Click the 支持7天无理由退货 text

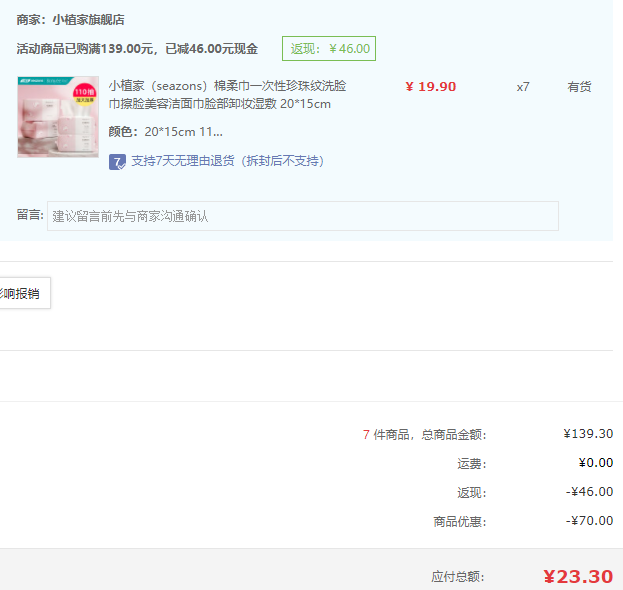click(227, 161)
